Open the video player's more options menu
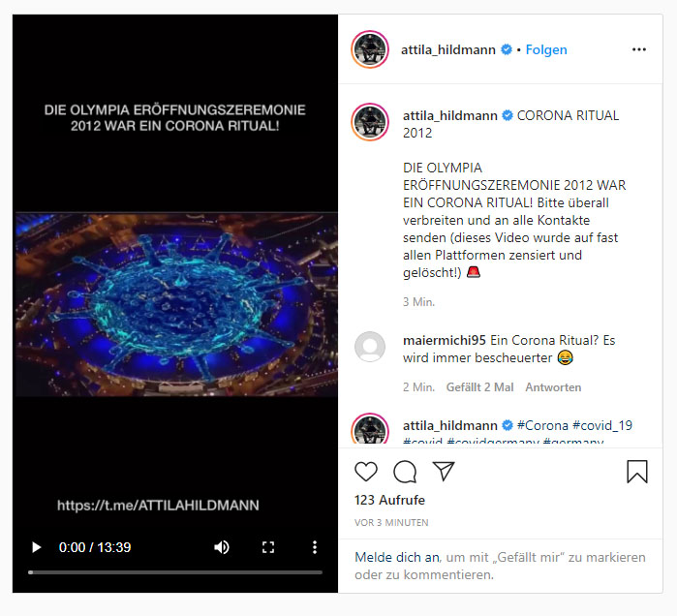 click(x=315, y=547)
